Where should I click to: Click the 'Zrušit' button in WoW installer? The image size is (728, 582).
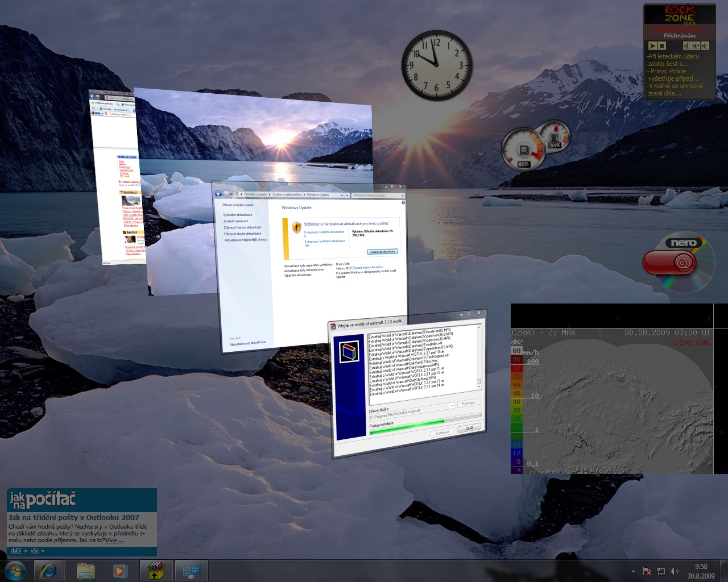click(469, 427)
